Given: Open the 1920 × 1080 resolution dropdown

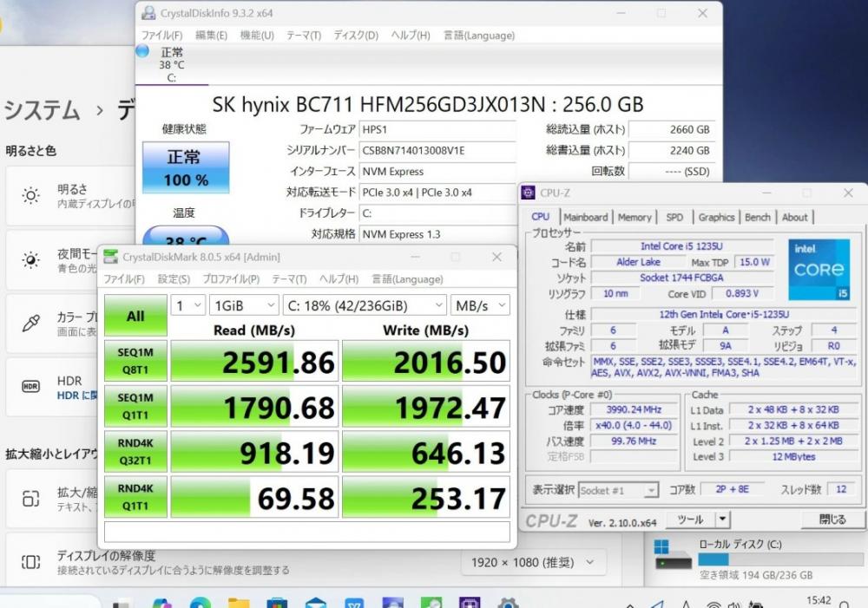Looking at the screenshot, I should [x=533, y=563].
